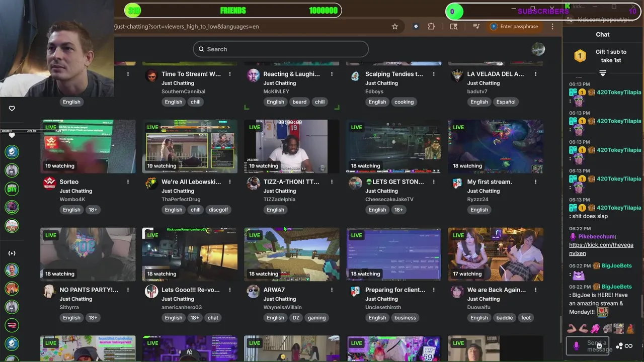The width and height of the screenshot is (644, 362).
Task: Click the purple emote button in chat input
Action: [x=577, y=346]
